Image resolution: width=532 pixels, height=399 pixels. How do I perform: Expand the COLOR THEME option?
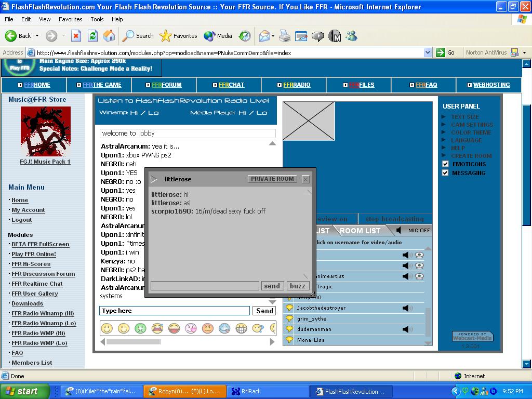pyautogui.click(x=471, y=132)
